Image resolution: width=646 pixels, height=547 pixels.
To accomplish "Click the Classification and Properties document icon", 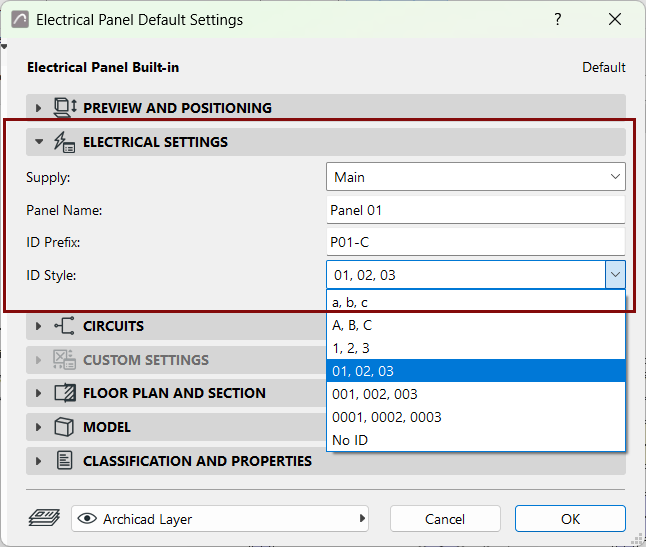I will click(64, 461).
